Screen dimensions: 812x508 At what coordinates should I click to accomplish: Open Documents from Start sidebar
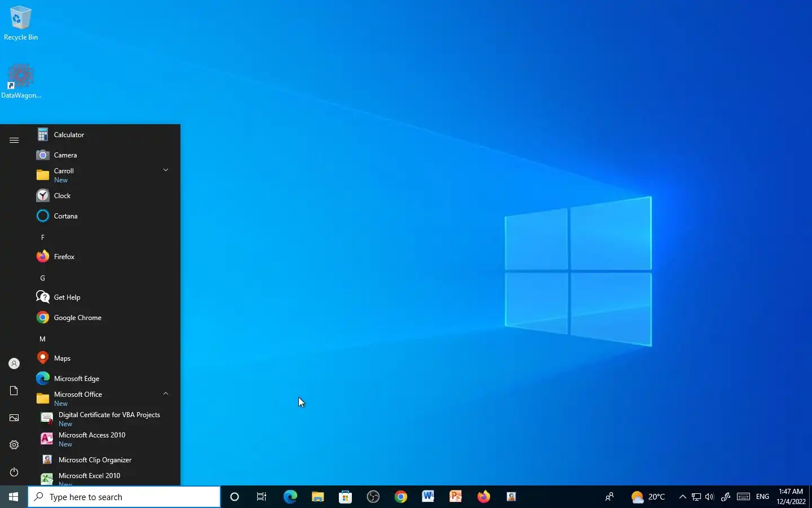[x=14, y=391]
